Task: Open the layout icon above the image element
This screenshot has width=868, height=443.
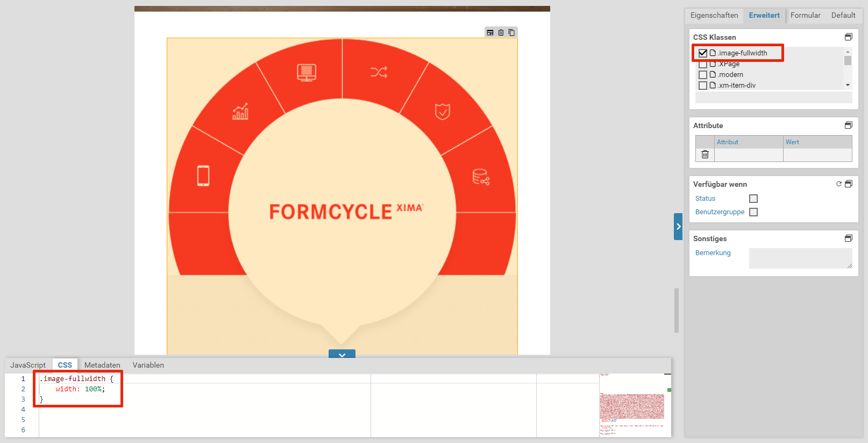Action: coord(490,33)
